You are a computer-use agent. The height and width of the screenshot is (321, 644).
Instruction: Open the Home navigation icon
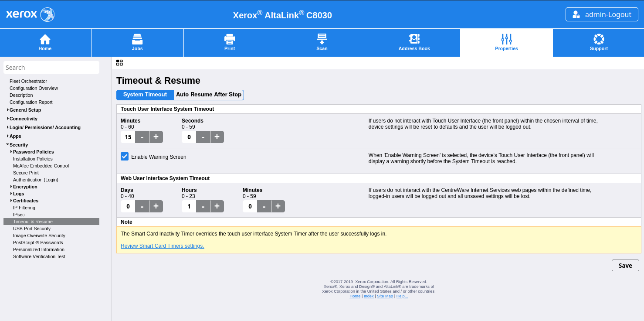pos(45,39)
